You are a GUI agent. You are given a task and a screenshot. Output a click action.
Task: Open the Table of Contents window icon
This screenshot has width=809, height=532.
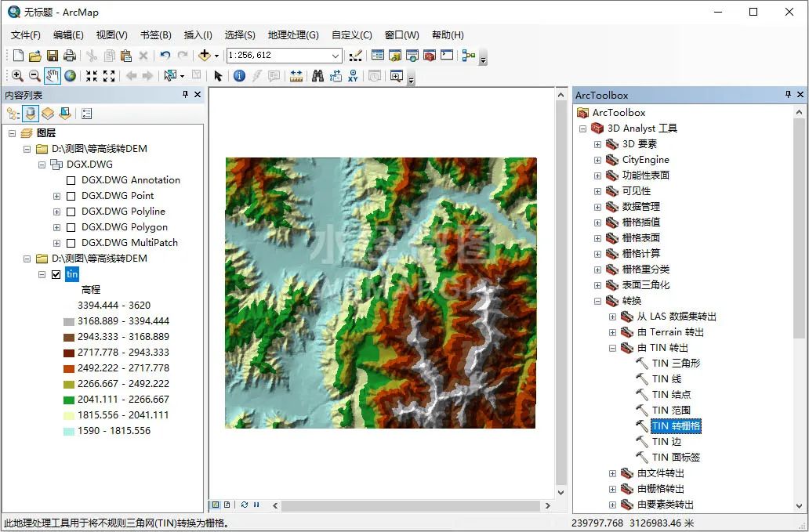click(x=378, y=55)
